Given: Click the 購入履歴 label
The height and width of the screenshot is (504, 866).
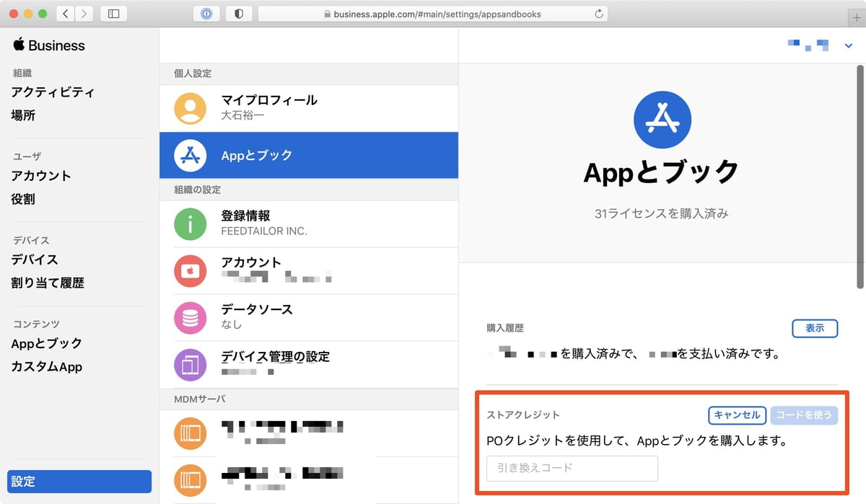Looking at the screenshot, I should pos(505,327).
